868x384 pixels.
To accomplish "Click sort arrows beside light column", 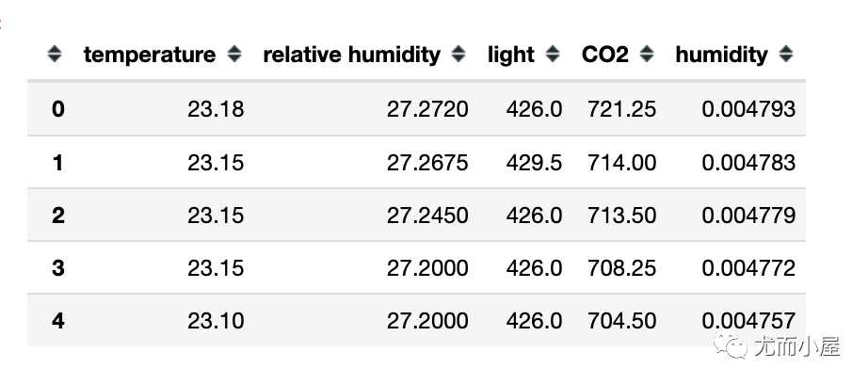I will 553,55.
